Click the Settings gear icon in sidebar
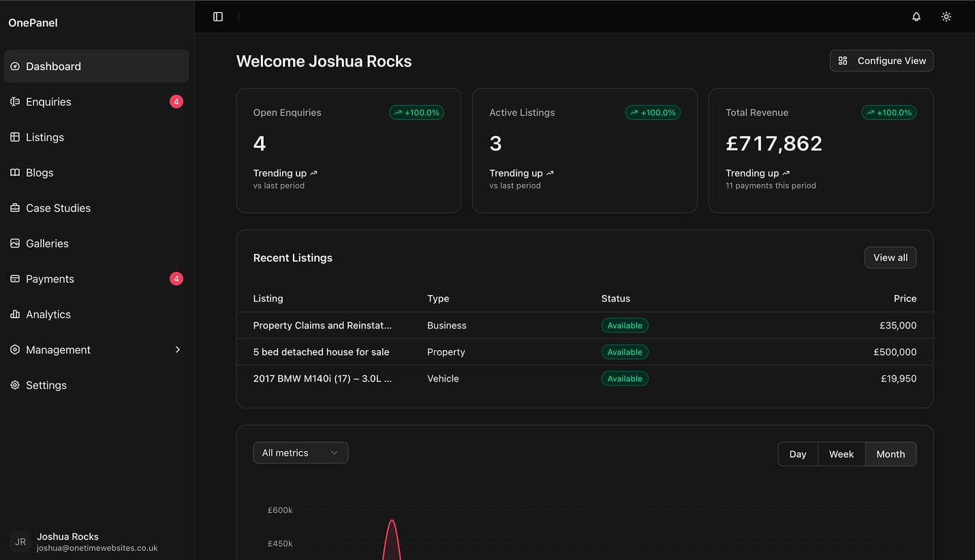Image resolution: width=975 pixels, height=560 pixels. tap(15, 386)
